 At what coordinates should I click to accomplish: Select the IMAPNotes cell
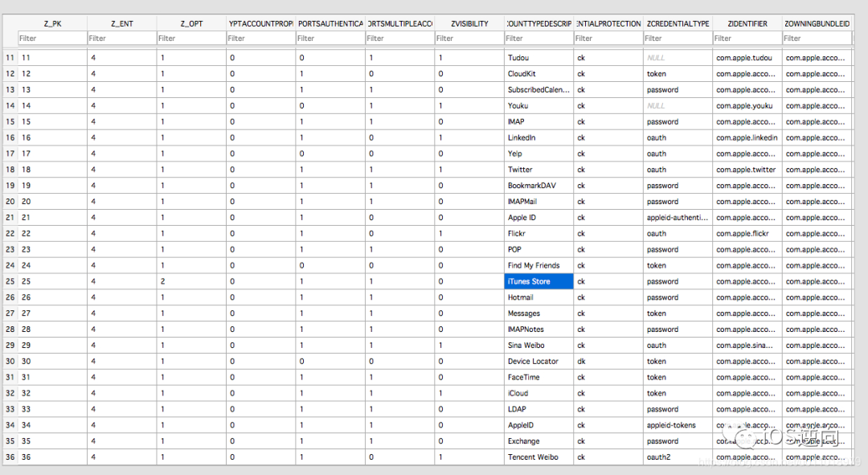pos(538,330)
